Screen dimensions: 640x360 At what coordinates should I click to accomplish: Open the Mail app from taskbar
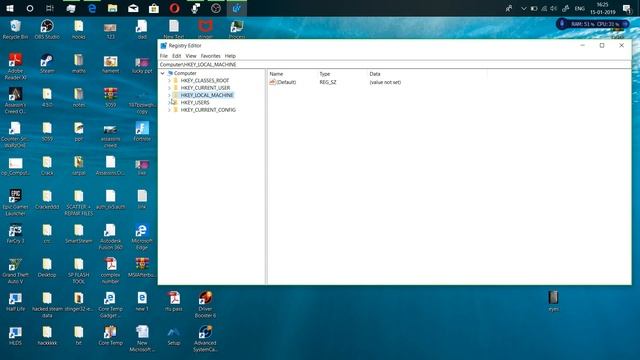(x=133, y=8)
